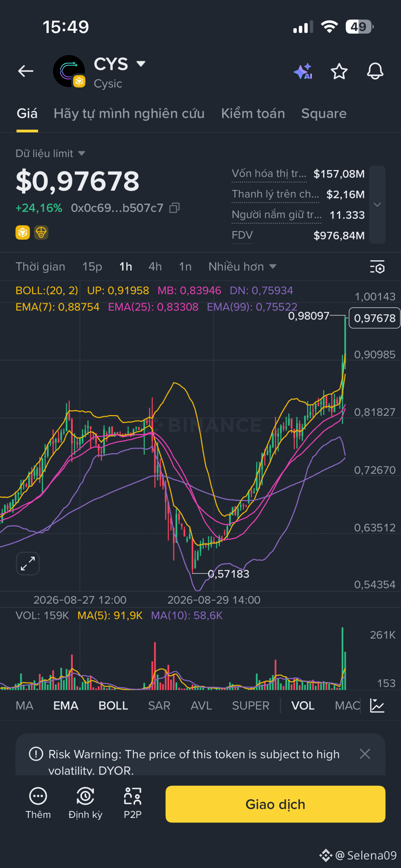Select the 15p timeframe
This screenshot has width=401, height=868.
click(x=92, y=266)
